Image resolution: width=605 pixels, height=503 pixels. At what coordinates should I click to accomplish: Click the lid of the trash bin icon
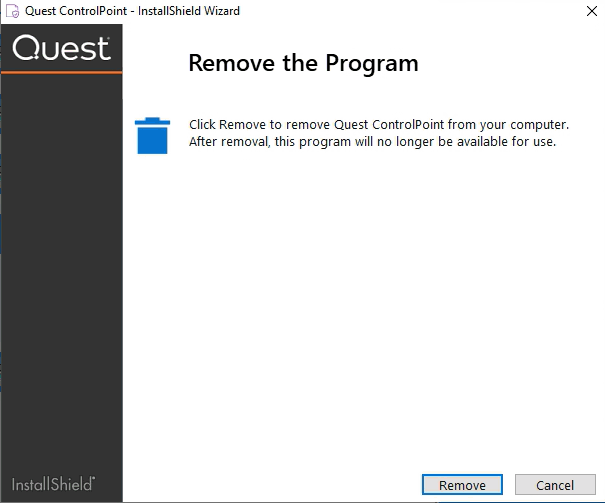152,121
